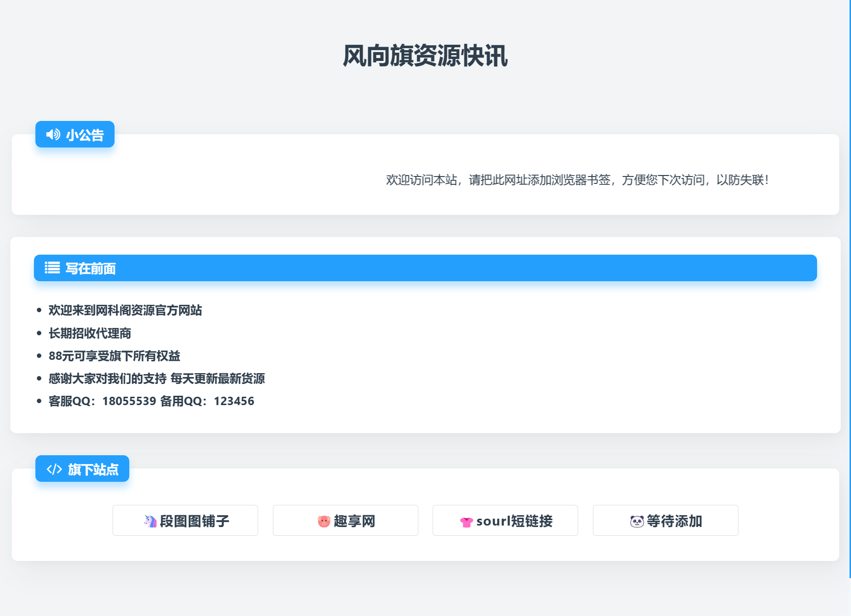Open the sourl短链接 site button
Image resolution: width=851 pixels, height=616 pixels.
pyautogui.click(x=505, y=521)
